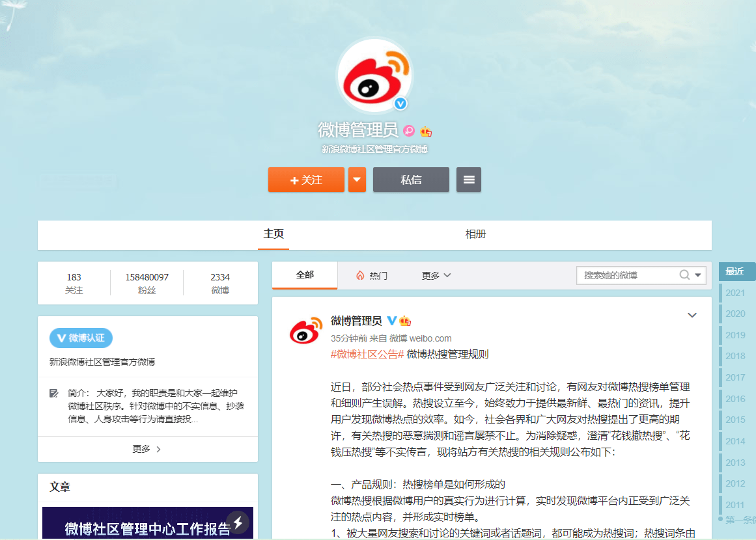Click the large Weibo profile avatar
This screenshot has width=756, height=540.
(374, 77)
